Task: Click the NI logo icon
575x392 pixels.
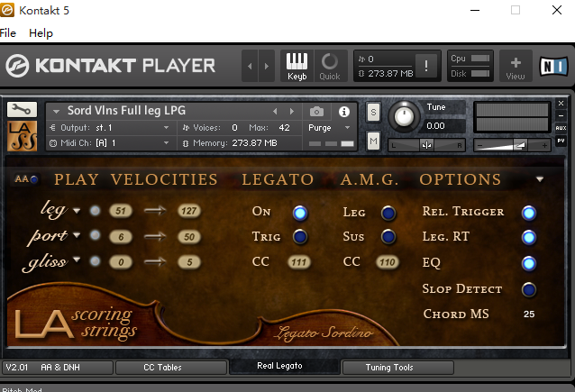Action: 553,67
